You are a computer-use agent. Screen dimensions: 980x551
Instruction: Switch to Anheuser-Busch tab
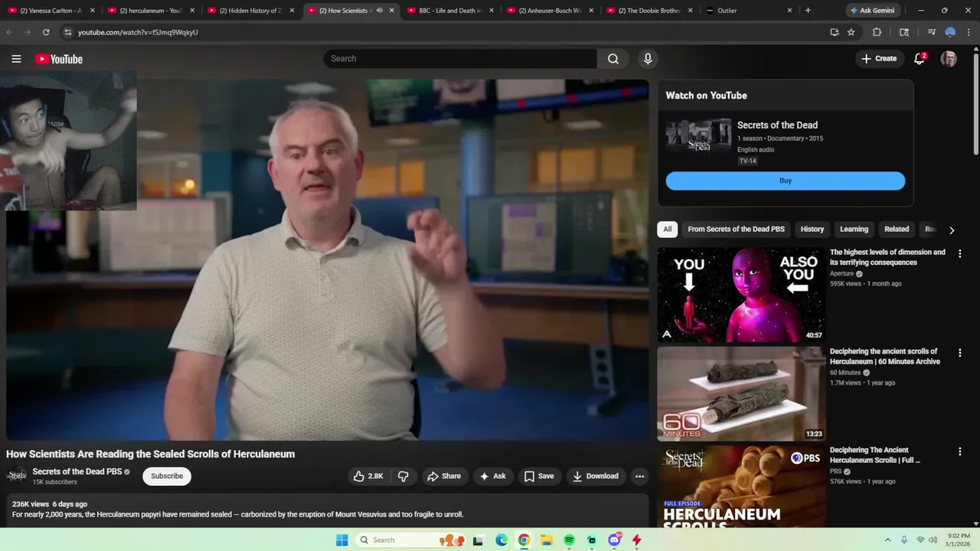click(549, 11)
